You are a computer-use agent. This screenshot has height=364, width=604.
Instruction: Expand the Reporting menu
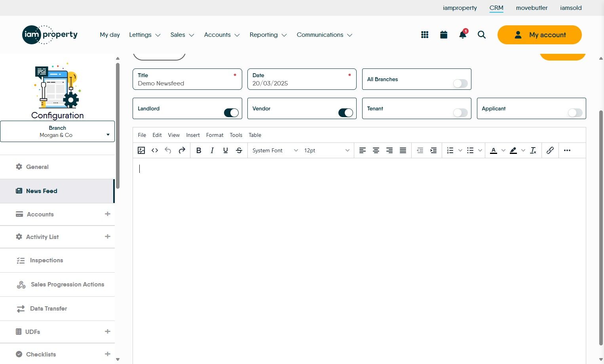(x=268, y=35)
